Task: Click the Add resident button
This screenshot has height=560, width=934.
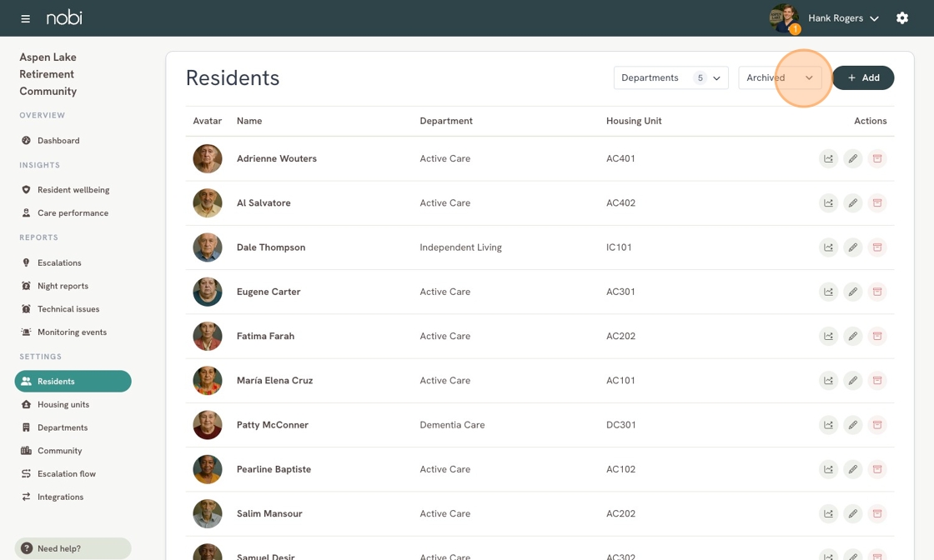Action: click(x=862, y=78)
